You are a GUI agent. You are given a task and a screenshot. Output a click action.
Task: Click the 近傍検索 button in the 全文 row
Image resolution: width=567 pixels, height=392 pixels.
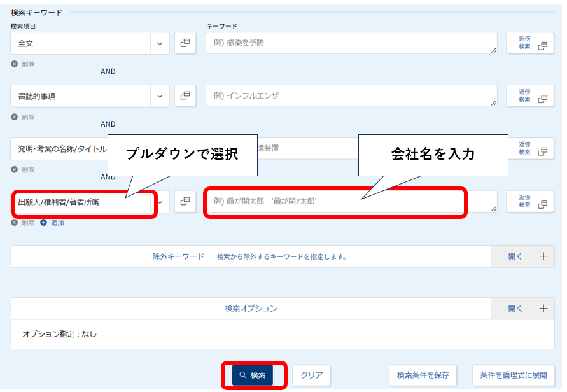[x=531, y=43]
